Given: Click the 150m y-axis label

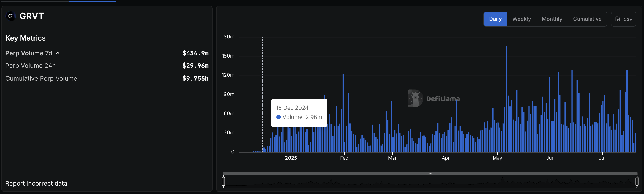Looking at the screenshot, I should [228, 56].
